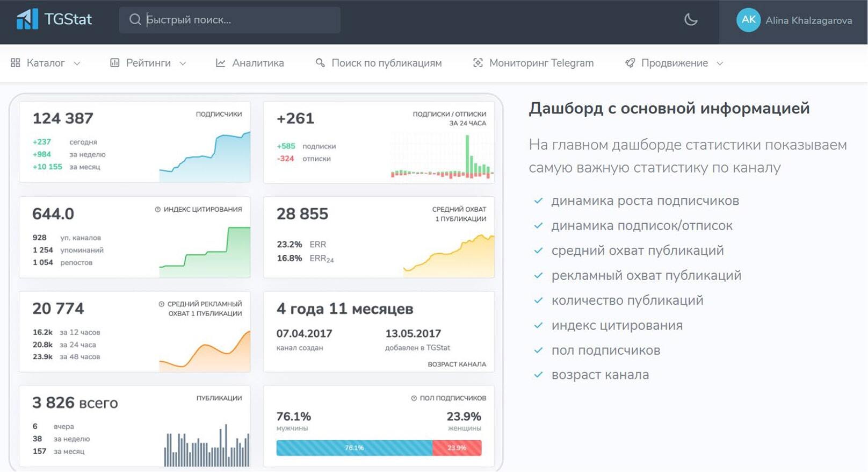Click the +10 155 за месяц row
Image resolution: width=868 pixels, height=472 pixels.
point(67,167)
